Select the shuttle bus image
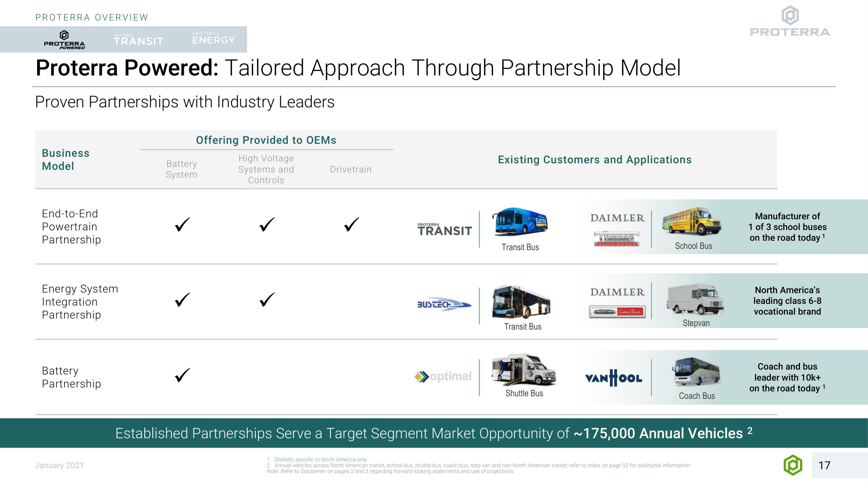The image size is (868, 488). pos(524,370)
